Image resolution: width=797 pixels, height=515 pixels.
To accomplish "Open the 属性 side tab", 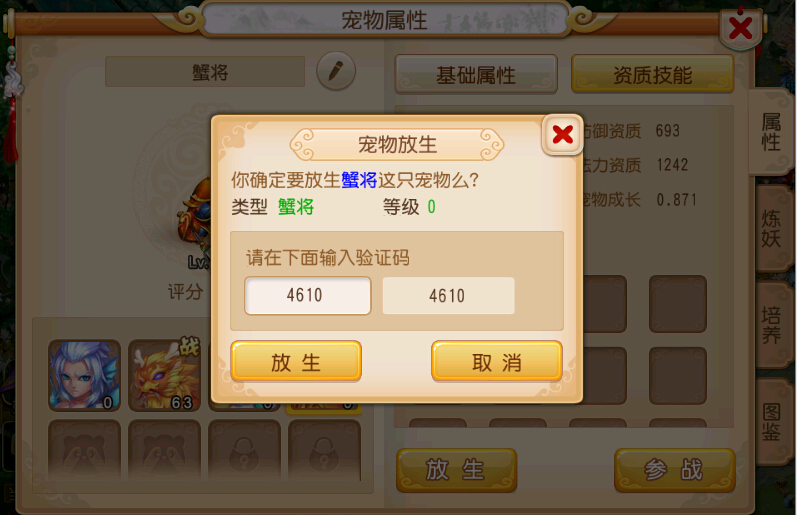I will click(771, 132).
